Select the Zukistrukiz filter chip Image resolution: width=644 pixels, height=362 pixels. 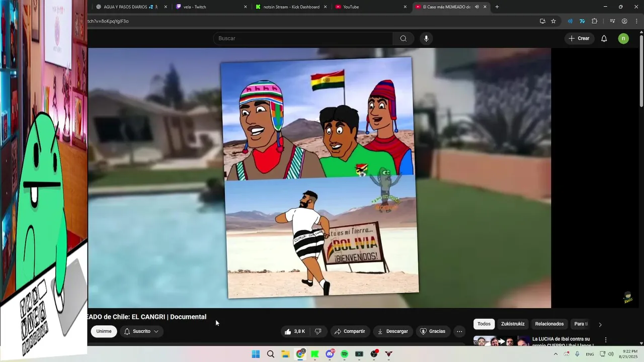(513, 324)
